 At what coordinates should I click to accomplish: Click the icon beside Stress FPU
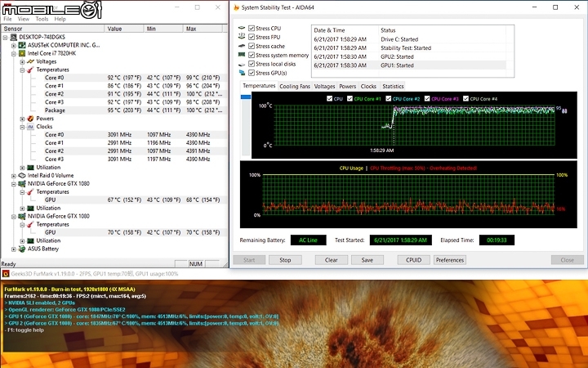pyautogui.click(x=242, y=37)
